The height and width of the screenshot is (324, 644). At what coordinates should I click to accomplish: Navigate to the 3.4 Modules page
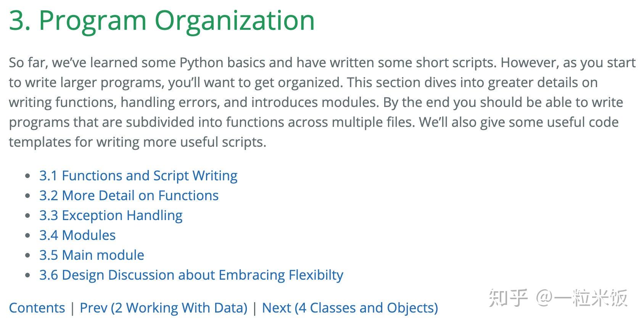(x=77, y=235)
